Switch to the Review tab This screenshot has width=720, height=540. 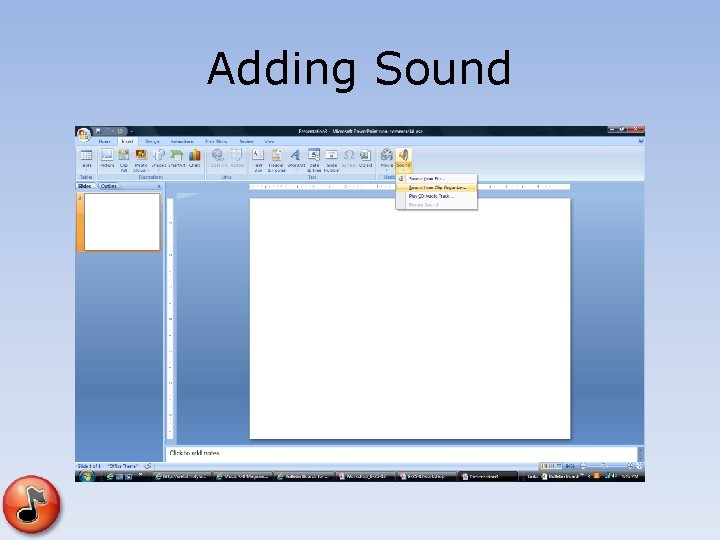pos(247,141)
